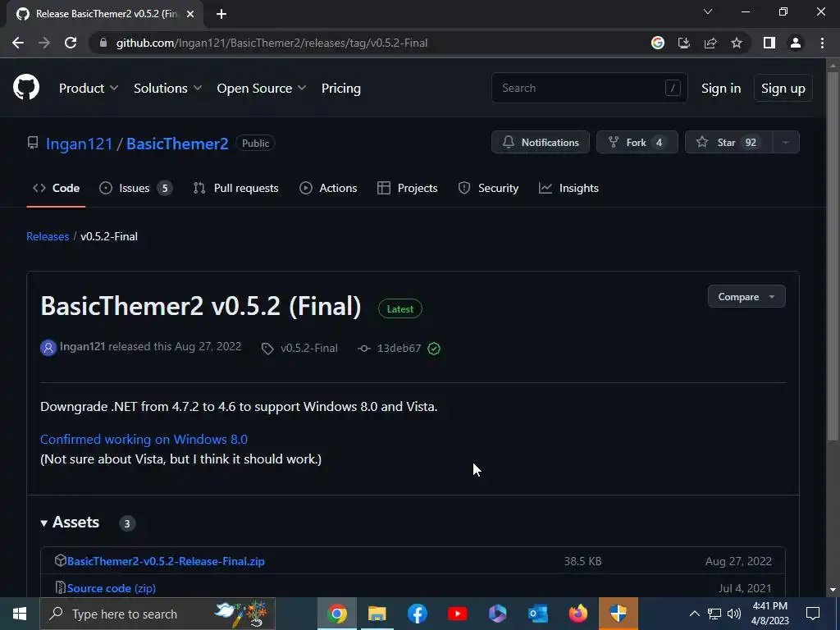Bookmark this page with star icon
Viewport: 840px width, 630px height.
[x=737, y=43]
